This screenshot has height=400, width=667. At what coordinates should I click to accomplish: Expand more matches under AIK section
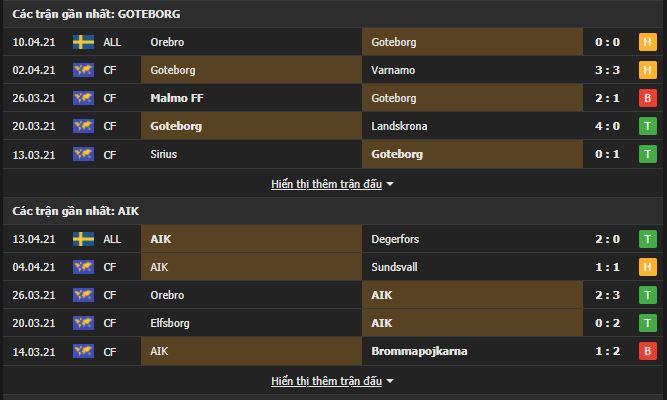coord(333,381)
